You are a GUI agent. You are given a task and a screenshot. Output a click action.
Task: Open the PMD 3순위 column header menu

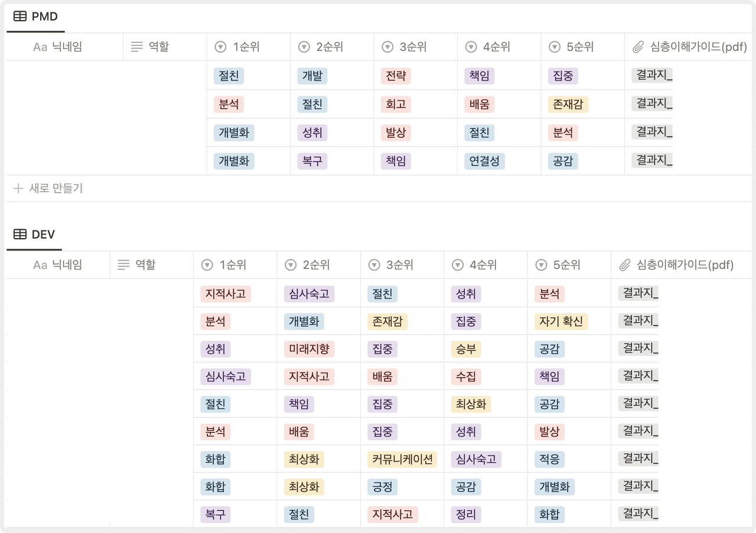pos(416,47)
